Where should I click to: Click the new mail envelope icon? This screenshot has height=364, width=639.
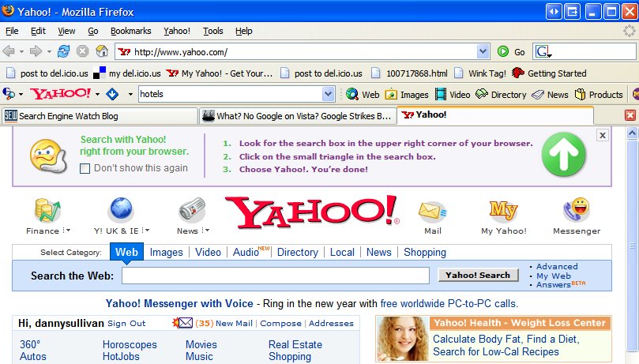click(182, 323)
